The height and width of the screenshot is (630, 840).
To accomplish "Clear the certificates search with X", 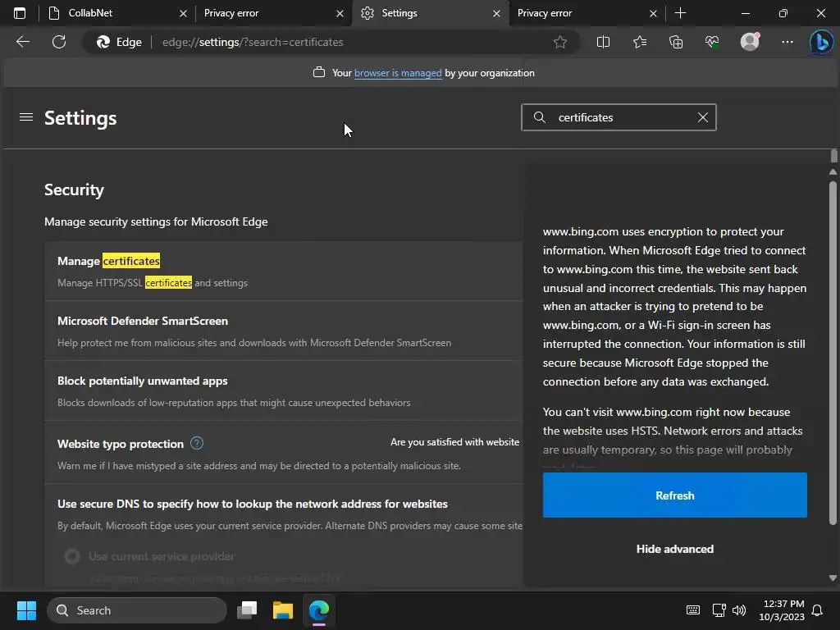I will tap(703, 117).
